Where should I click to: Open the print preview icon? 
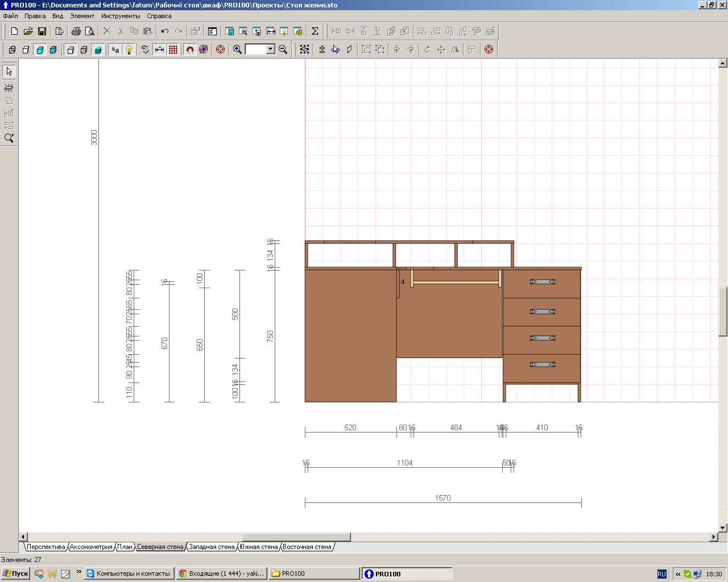[89, 31]
